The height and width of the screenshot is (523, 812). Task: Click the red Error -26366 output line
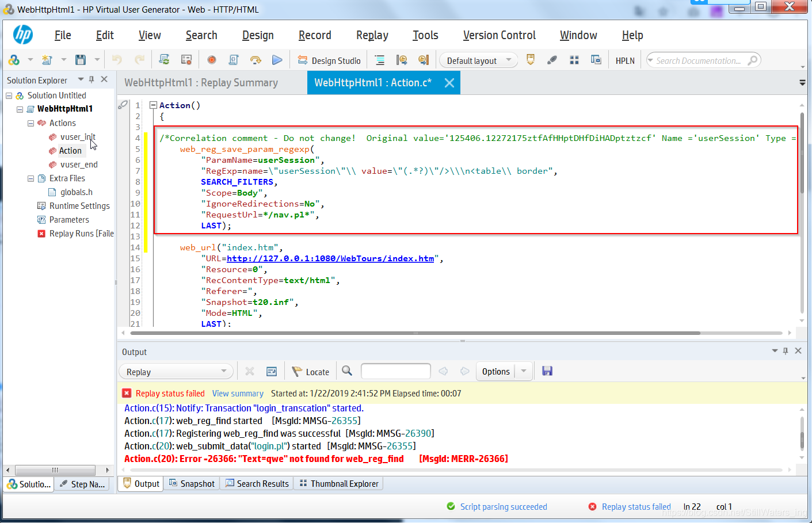point(316,459)
